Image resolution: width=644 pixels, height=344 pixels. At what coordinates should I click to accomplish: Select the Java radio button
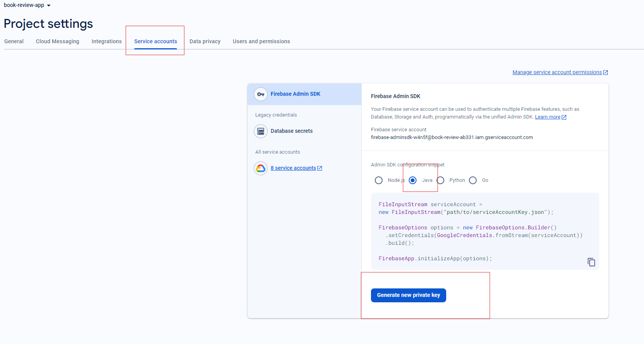(x=413, y=180)
